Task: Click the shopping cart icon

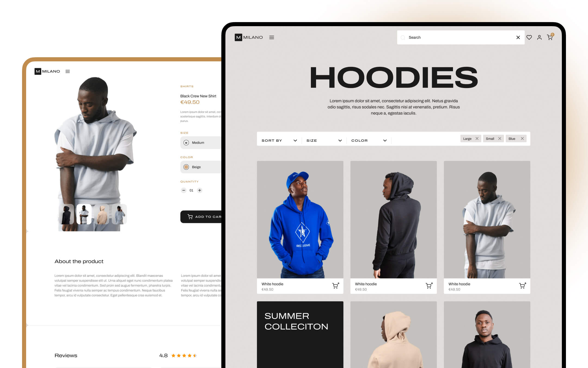Action: click(549, 37)
